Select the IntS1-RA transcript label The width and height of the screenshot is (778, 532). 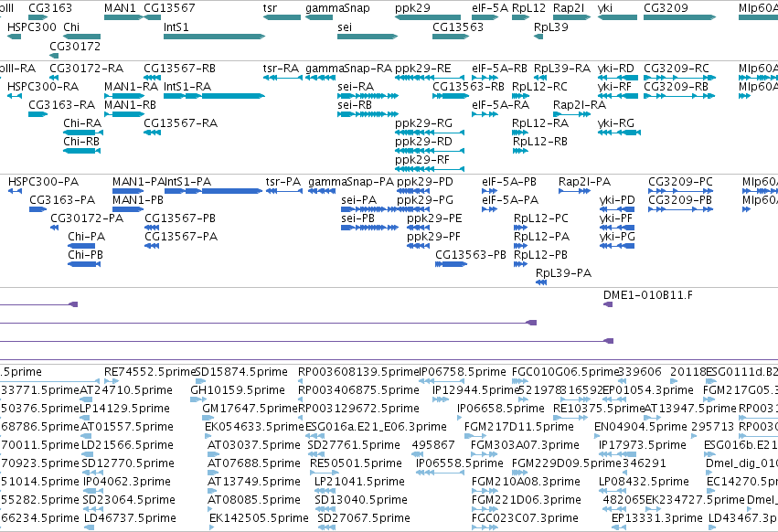(x=187, y=86)
